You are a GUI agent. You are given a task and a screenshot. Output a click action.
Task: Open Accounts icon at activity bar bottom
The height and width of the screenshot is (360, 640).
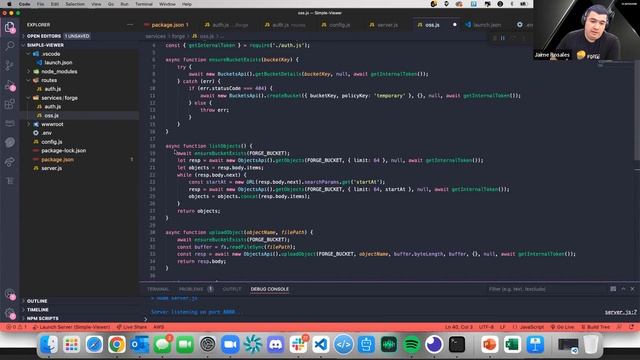click(x=10, y=294)
